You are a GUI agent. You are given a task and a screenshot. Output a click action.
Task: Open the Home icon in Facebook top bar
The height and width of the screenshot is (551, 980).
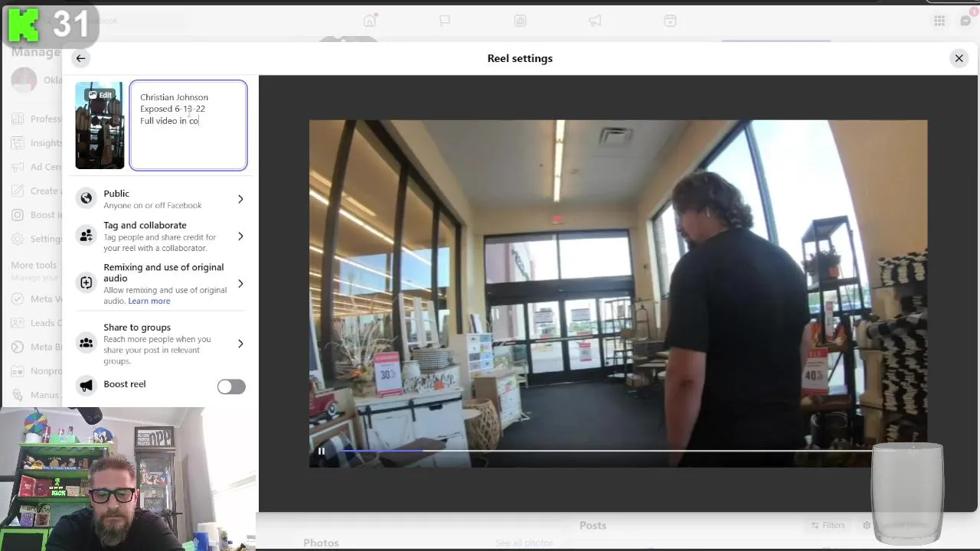pos(370,21)
